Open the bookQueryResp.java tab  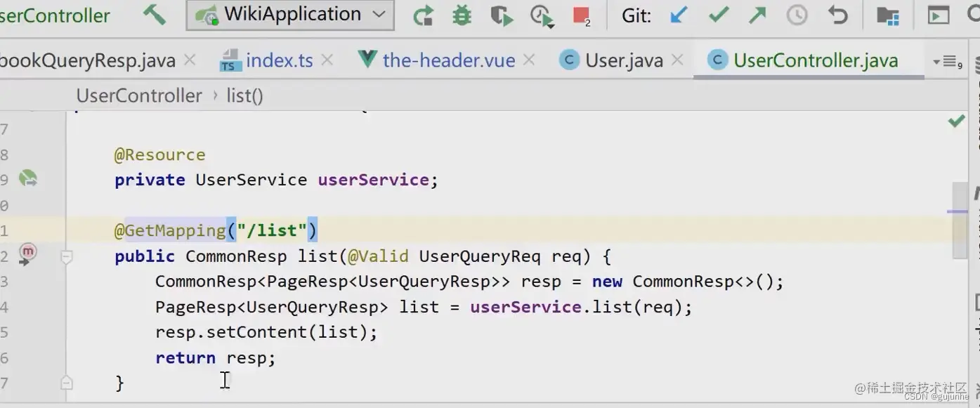[x=88, y=60]
